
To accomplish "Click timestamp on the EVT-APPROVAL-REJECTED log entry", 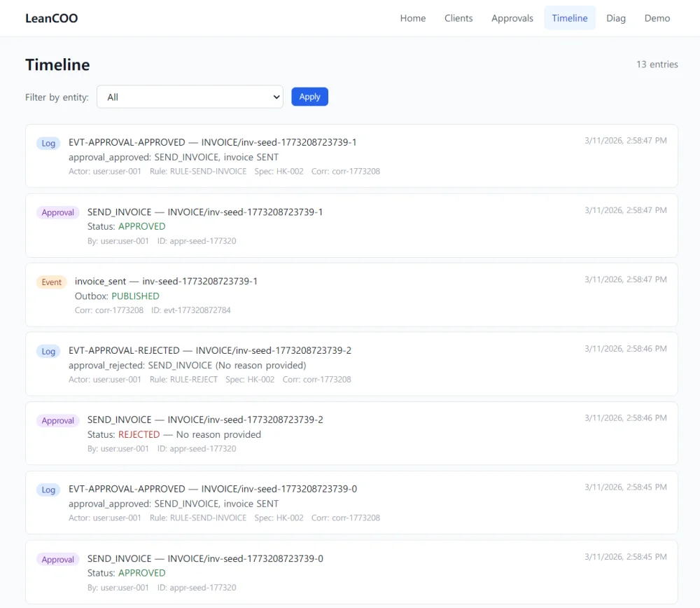I will [x=625, y=349].
